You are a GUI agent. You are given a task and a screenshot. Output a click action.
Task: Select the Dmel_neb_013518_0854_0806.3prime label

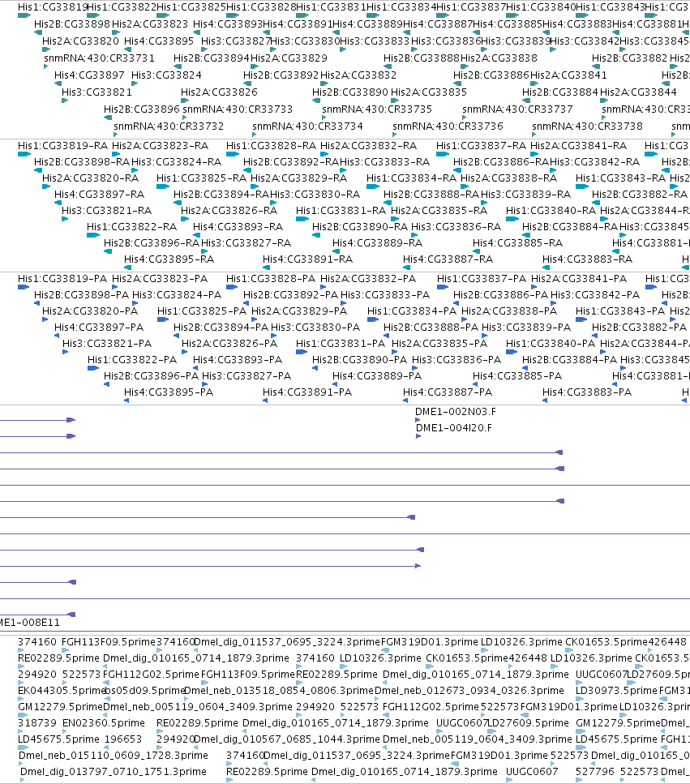click(x=279, y=691)
